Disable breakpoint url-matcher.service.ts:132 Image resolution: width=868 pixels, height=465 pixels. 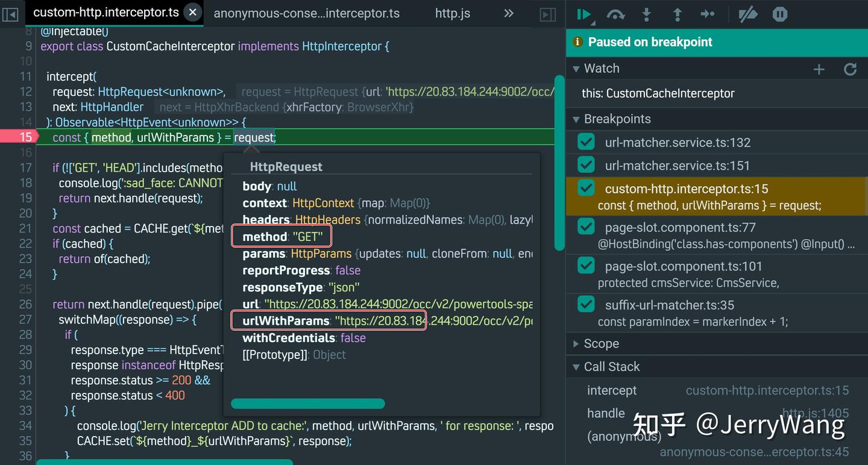point(586,142)
